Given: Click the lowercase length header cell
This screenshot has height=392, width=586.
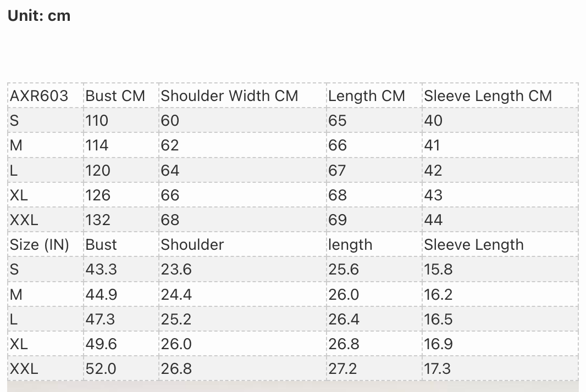Looking at the screenshot, I should [374, 244].
